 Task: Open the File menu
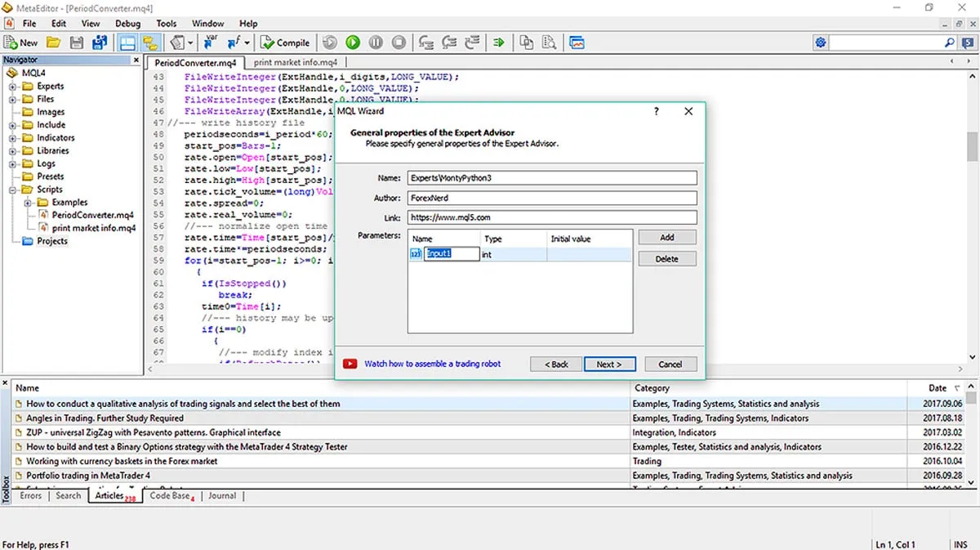(29, 24)
